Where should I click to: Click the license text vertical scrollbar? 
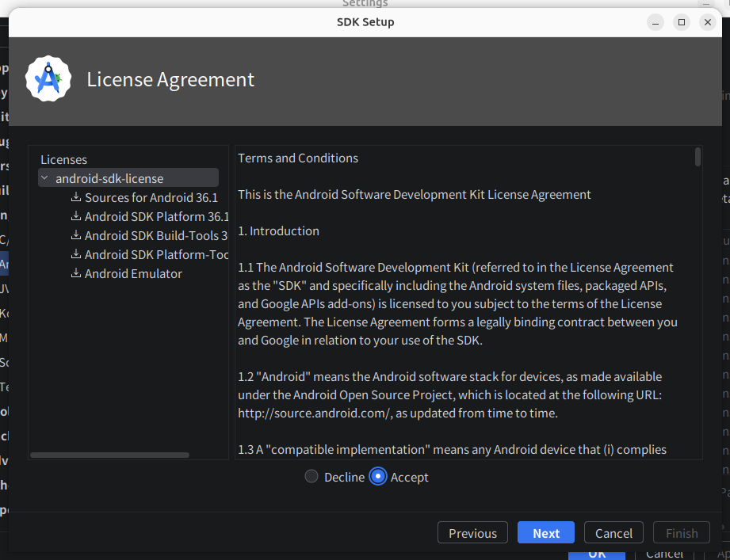coord(698,157)
